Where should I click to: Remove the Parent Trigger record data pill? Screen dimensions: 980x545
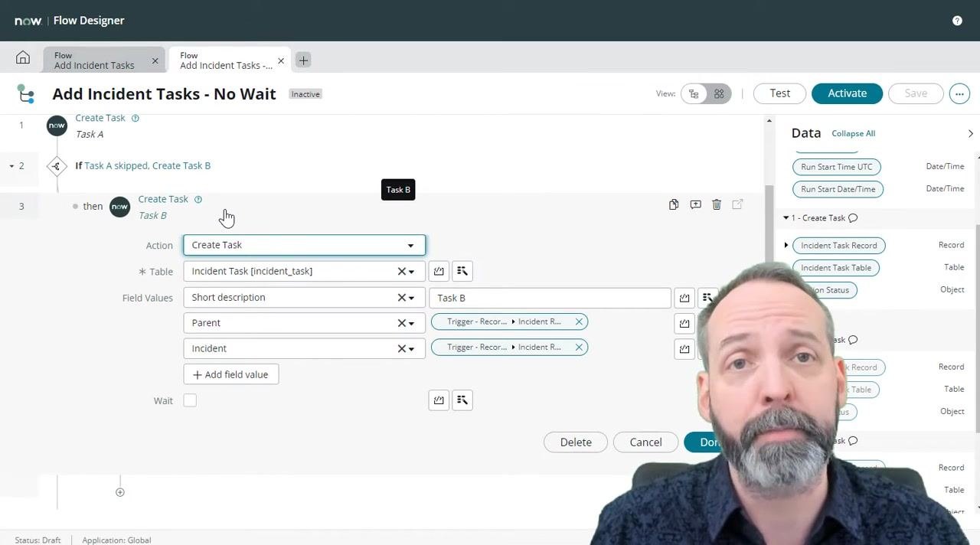[579, 321]
